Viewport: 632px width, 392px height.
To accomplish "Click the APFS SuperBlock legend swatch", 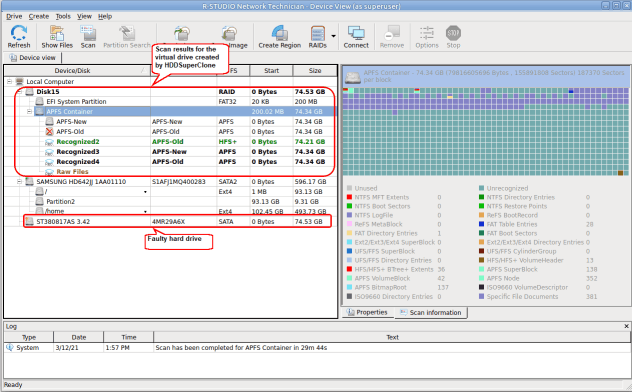I will 481,269.
